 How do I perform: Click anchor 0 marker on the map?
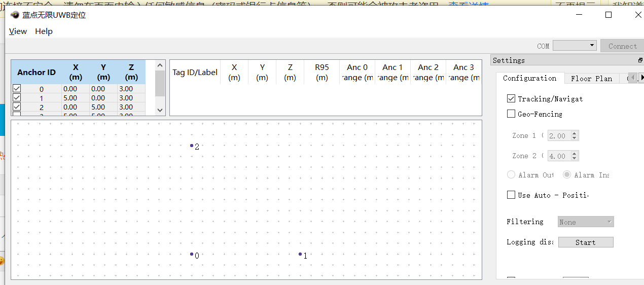pos(192,254)
